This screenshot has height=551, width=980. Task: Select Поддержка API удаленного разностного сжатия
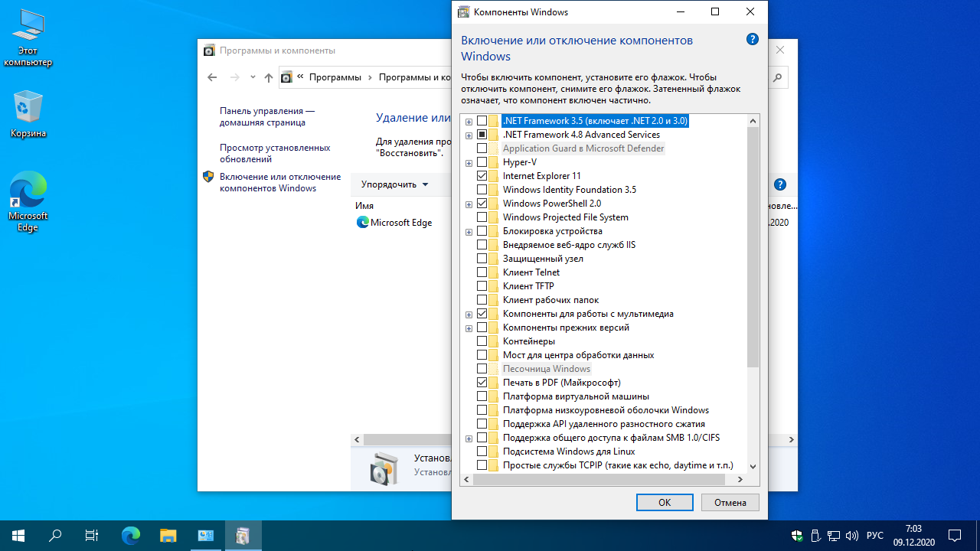coord(604,424)
